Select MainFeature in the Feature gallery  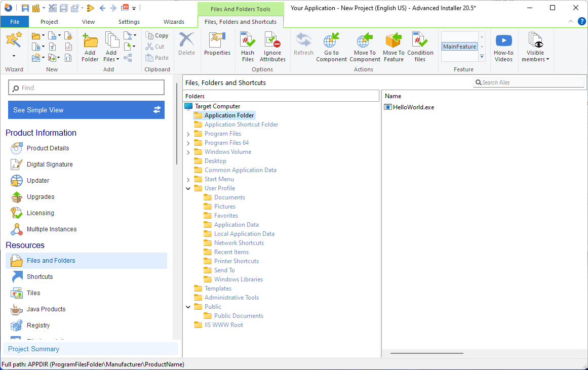pos(459,47)
